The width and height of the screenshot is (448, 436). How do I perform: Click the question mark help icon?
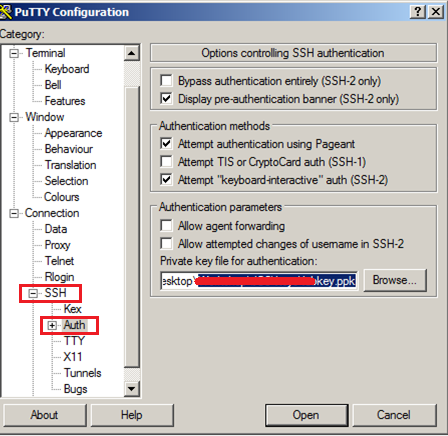(x=418, y=12)
